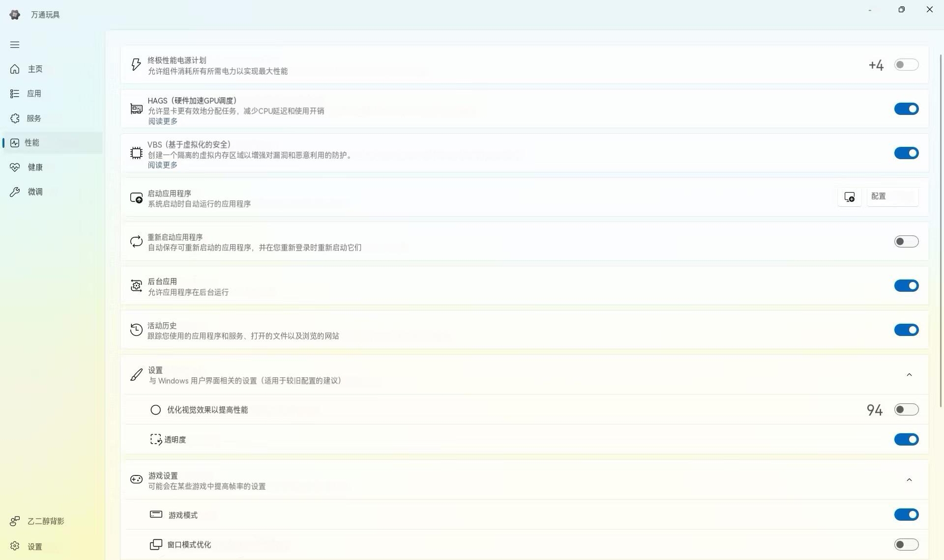This screenshot has width=944, height=560.
Task: Click the 配置 button for startup apps
Action: (x=892, y=196)
